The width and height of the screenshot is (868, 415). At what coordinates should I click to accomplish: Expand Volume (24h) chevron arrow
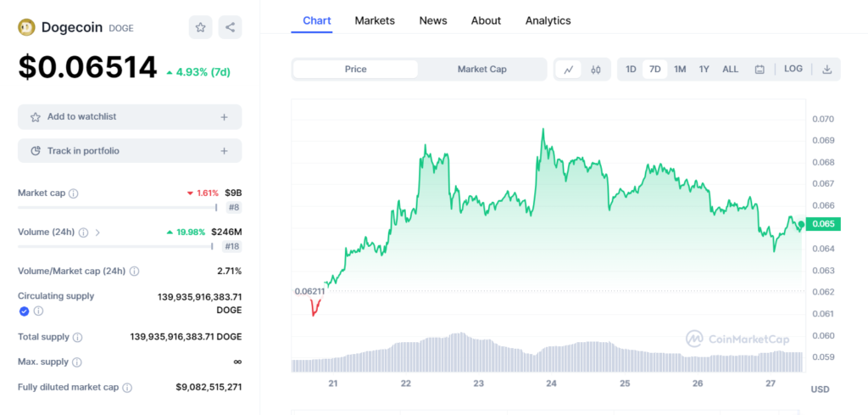[98, 233]
